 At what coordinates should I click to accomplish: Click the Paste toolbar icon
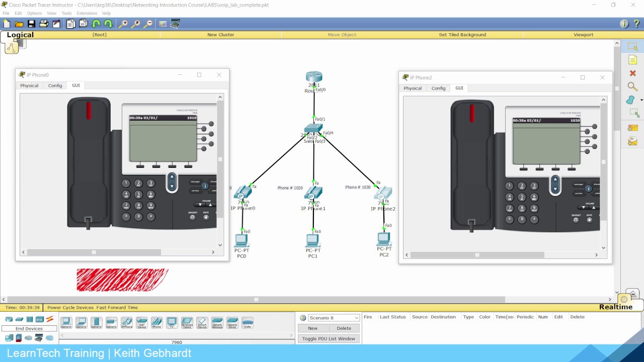tap(84, 24)
